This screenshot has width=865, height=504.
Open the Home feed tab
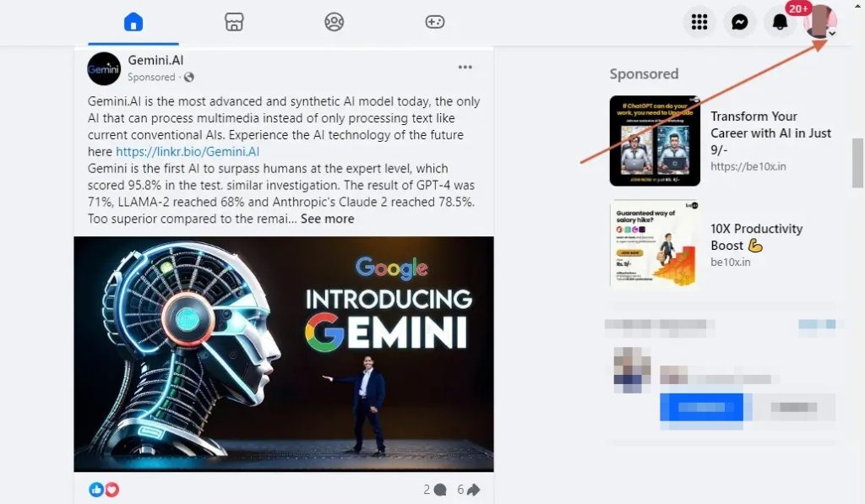pos(133,22)
